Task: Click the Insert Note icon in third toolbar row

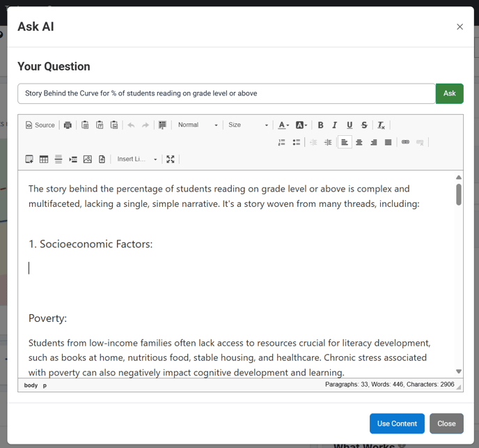Action: pyautogui.click(x=29, y=160)
